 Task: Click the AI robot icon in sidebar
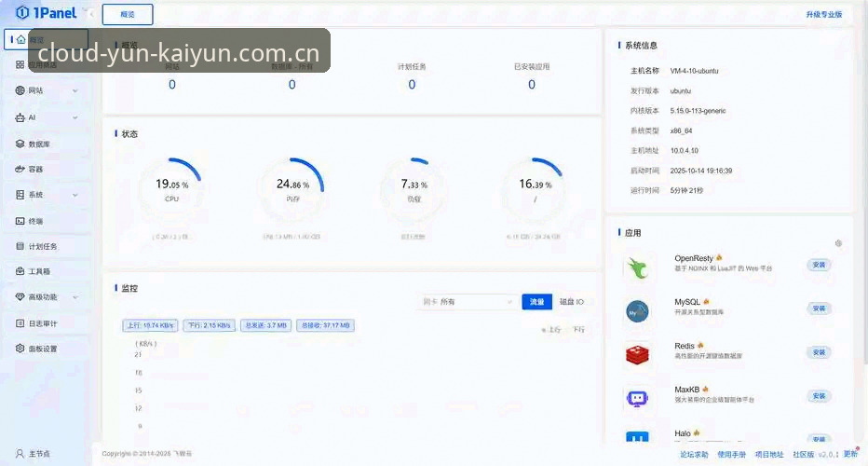20,117
